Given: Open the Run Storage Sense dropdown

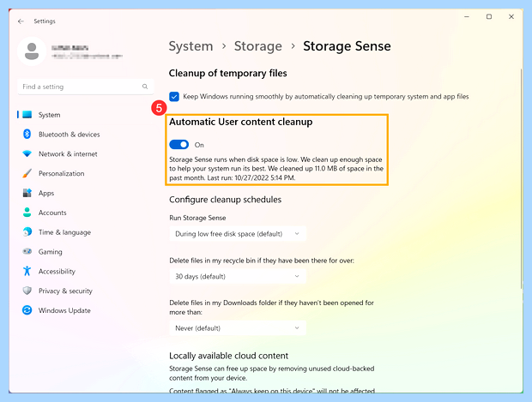Looking at the screenshot, I should [x=238, y=234].
